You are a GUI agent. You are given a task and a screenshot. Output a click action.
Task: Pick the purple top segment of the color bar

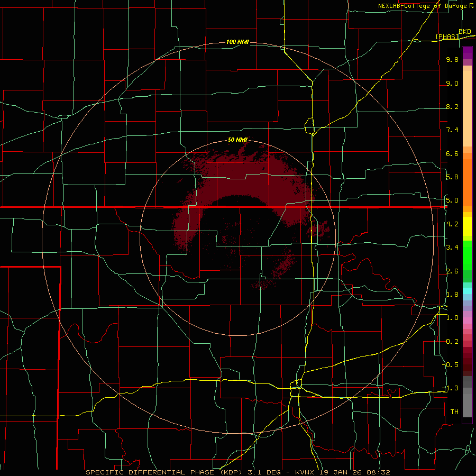(x=467, y=53)
